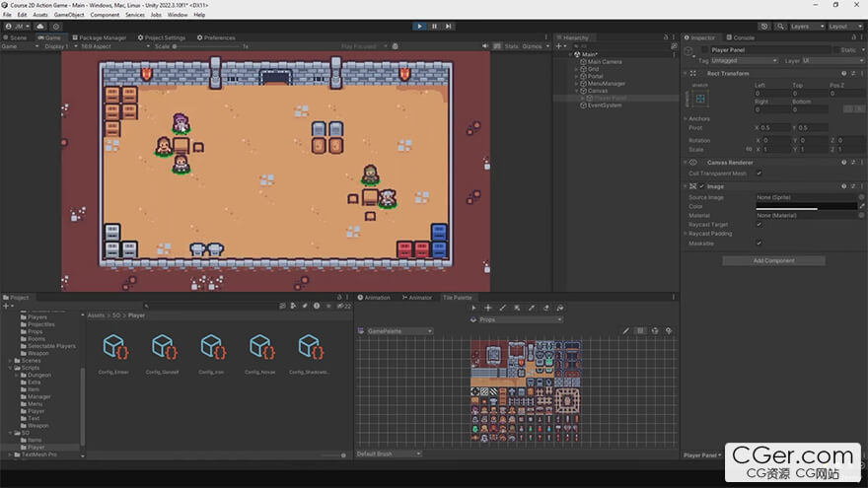
Task: Toggle the Stats button in Game view
Action: click(x=511, y=46)
